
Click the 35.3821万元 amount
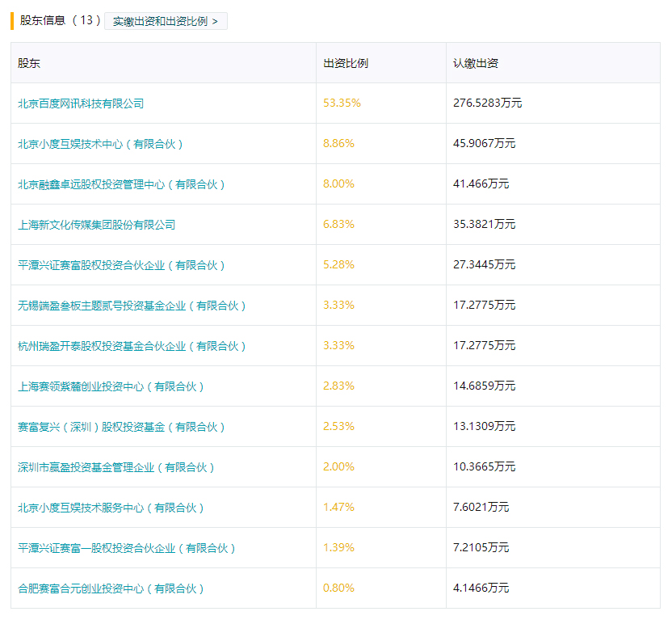click(485, 224)
